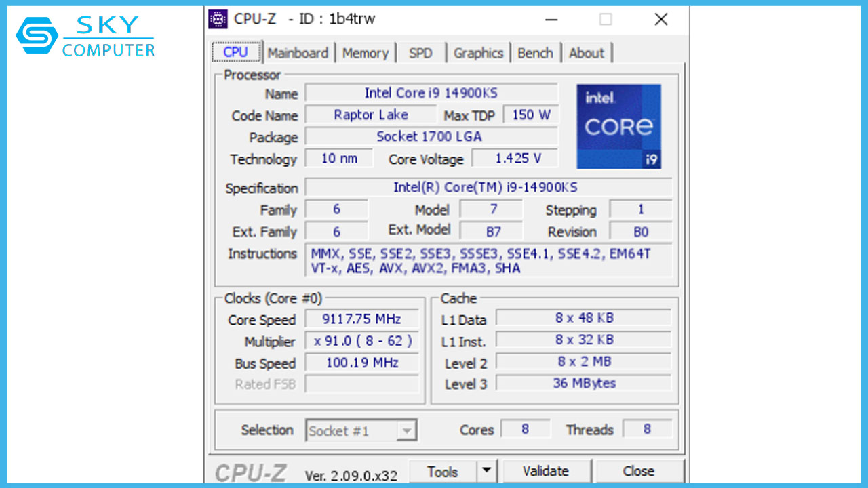Viewport: 868px width, 488px height.
Task: Switch to the Memory tab
Action: click(x=366, y=53)
